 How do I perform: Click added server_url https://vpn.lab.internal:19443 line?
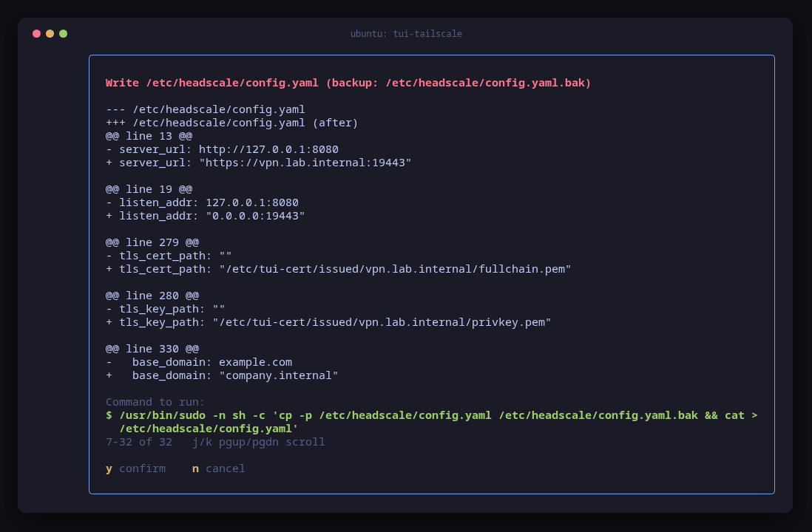(258, 163)
